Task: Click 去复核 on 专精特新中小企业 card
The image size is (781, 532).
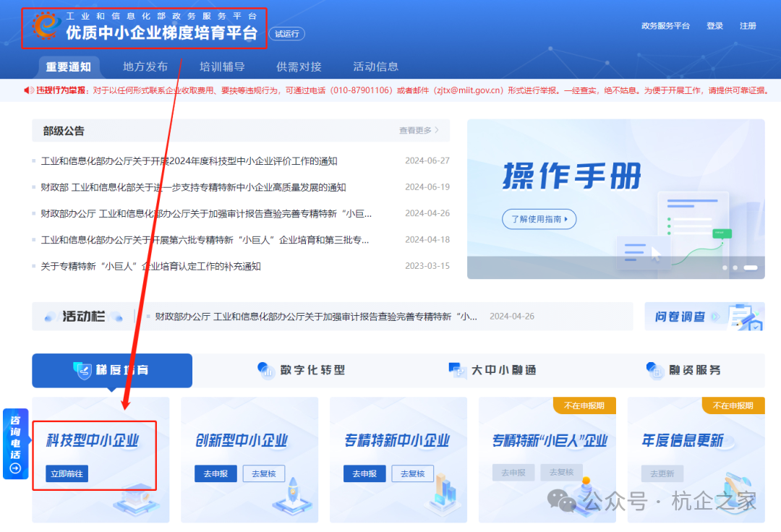Action: pos(412,473)
